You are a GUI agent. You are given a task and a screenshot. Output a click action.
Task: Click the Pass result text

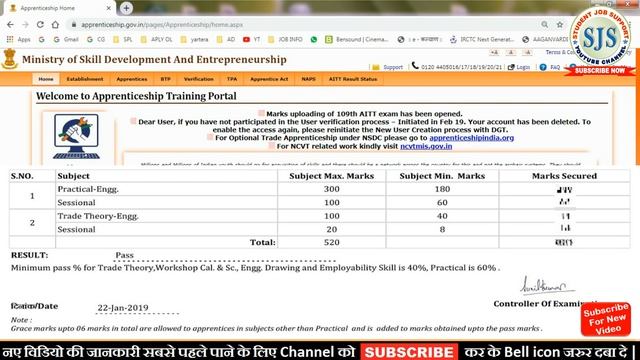pos(124,255)
